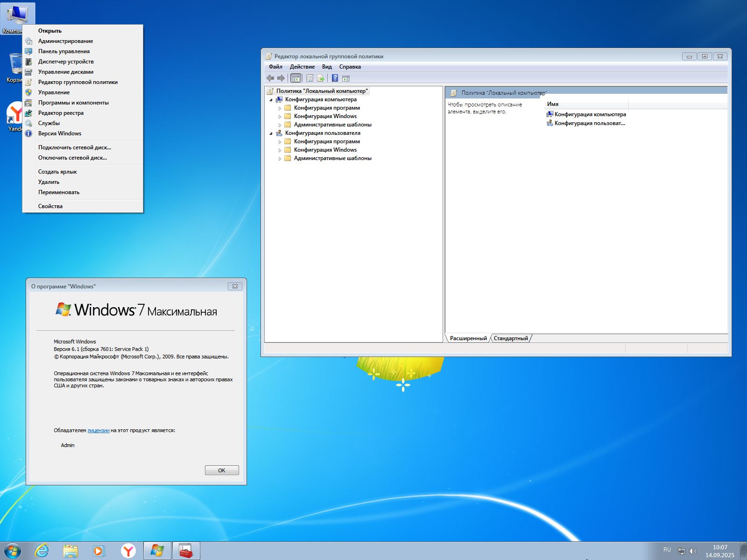This screenshot has width=747, height=560.
Task: Select the Политика "Локальный компьютер" tree root
Action: tap(322, 91)
